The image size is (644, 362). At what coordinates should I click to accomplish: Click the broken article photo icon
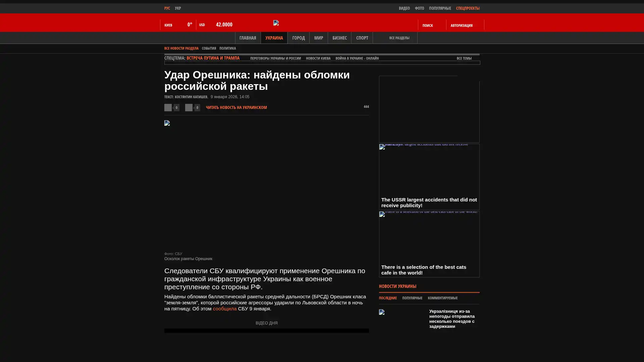[167, 123]
